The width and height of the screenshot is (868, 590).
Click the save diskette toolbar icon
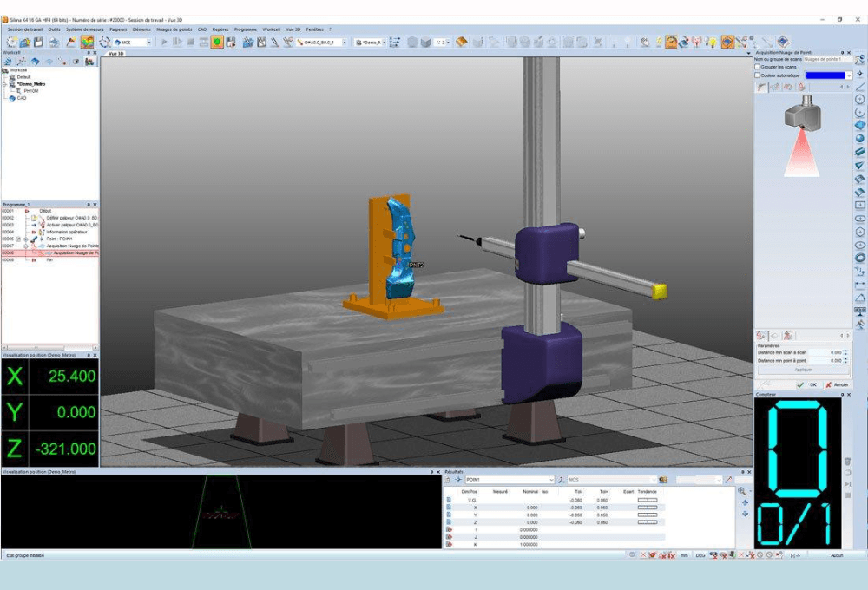[x=38, y=42]
